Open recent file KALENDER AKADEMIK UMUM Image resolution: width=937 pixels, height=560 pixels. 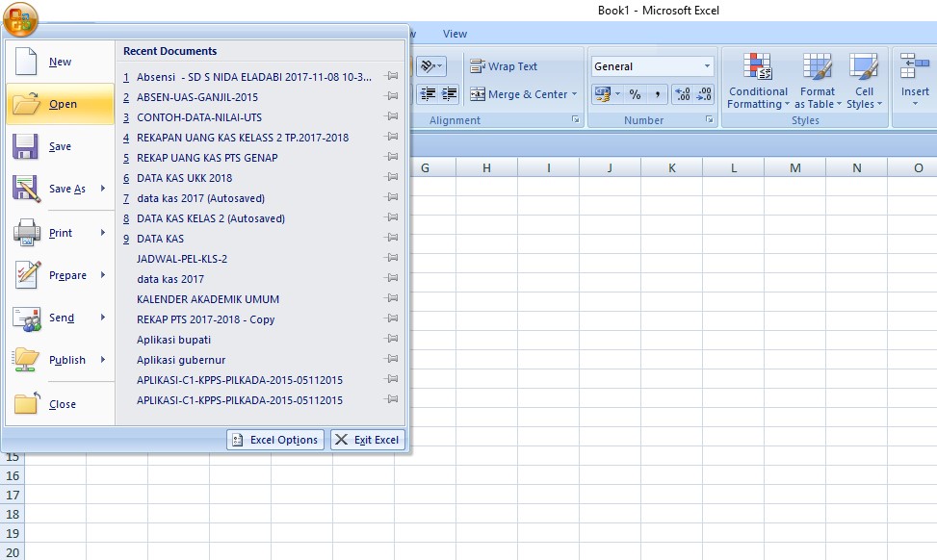tap(208, 299)
